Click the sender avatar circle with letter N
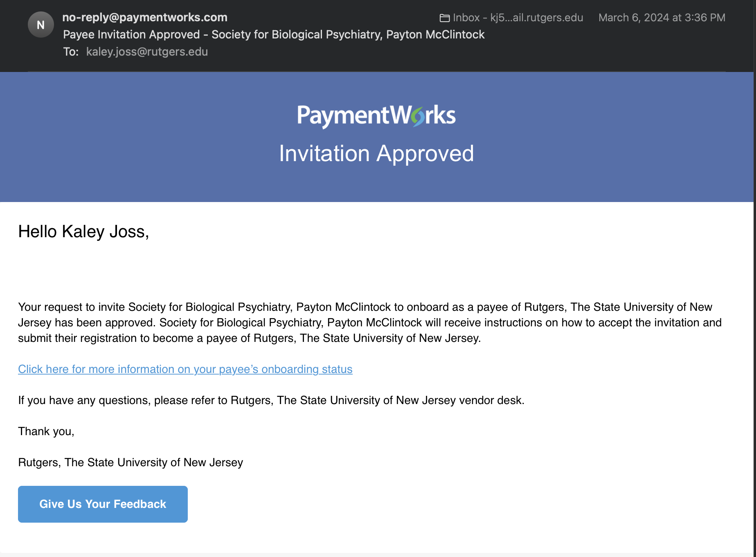 tap(40, 25)
